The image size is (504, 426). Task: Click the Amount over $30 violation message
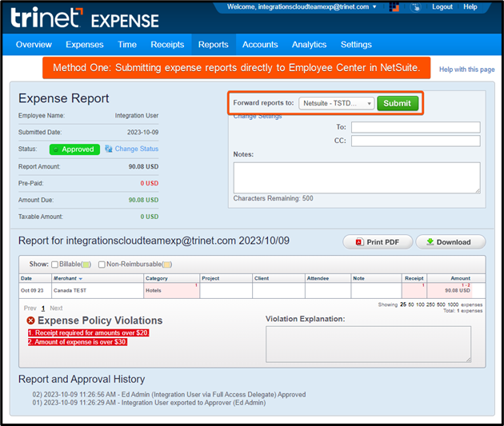point(78,342)
